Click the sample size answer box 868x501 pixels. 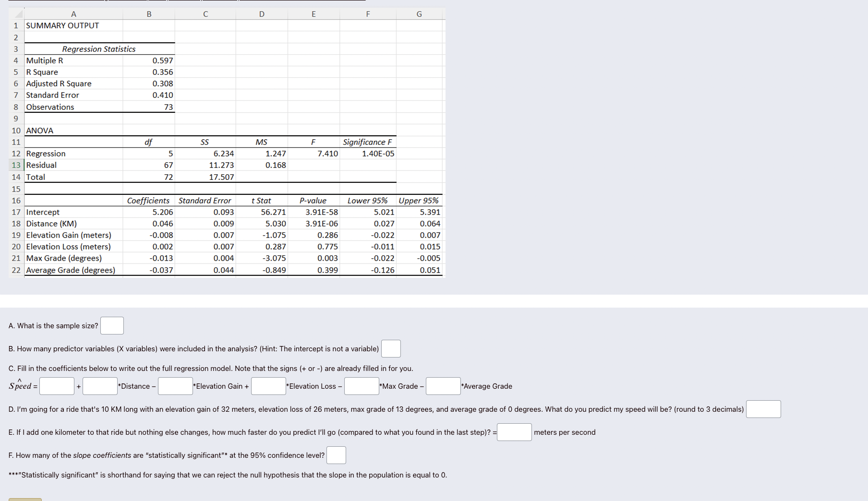click(112, 325)
